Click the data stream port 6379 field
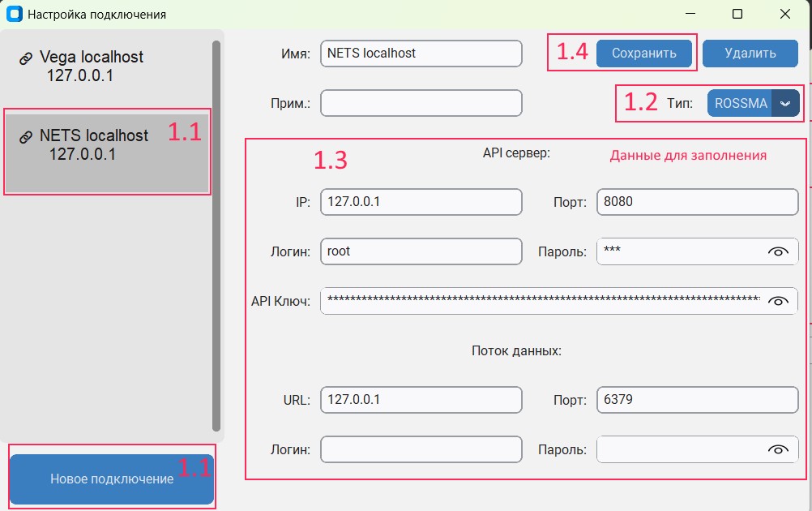This screenshot has height=511, width=812. point(697,399)
